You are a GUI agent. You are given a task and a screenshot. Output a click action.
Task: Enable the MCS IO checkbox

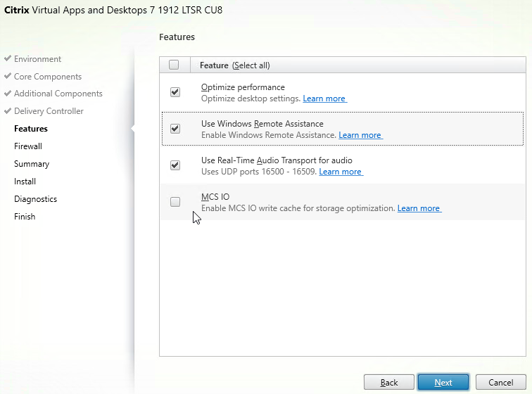tap(175, 202)
